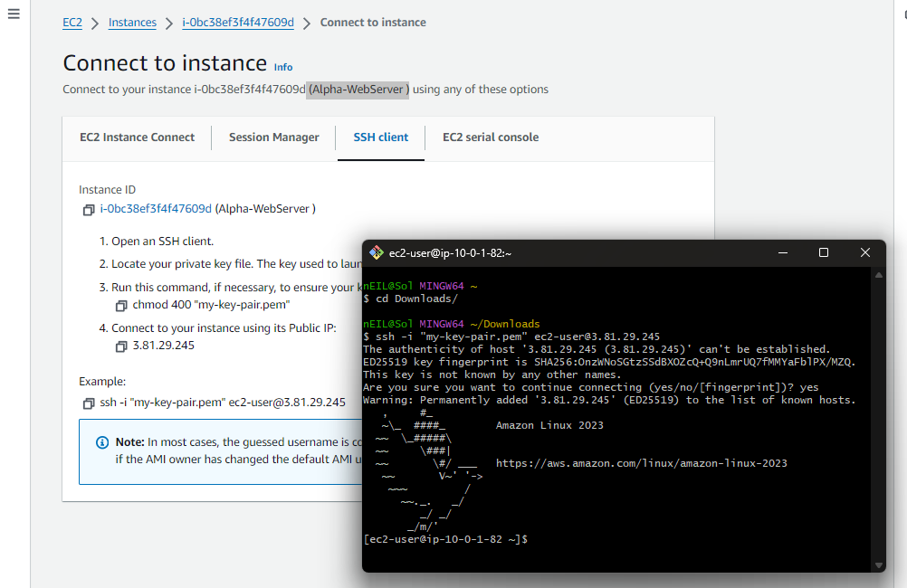Copy the chmod 400 command
Screen dimensions: 907x588
click(x=121, y=305)
